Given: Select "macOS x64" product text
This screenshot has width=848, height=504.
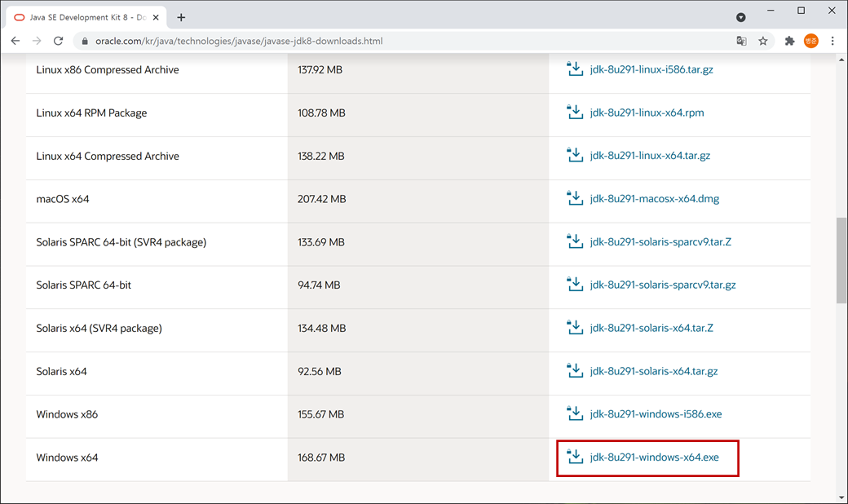Looking at the screenshot, I should coord(63,199).
